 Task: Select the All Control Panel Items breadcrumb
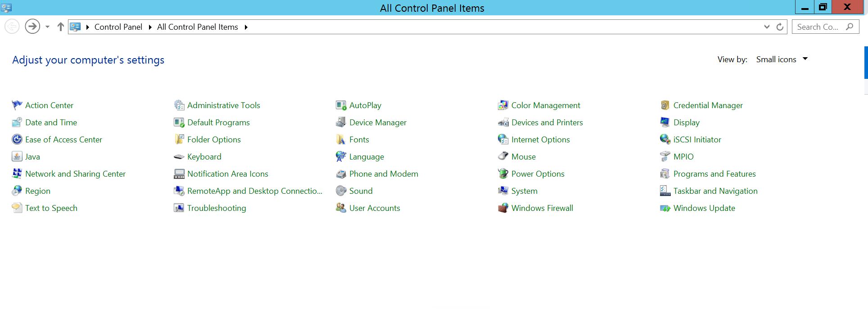coord(198,27)
